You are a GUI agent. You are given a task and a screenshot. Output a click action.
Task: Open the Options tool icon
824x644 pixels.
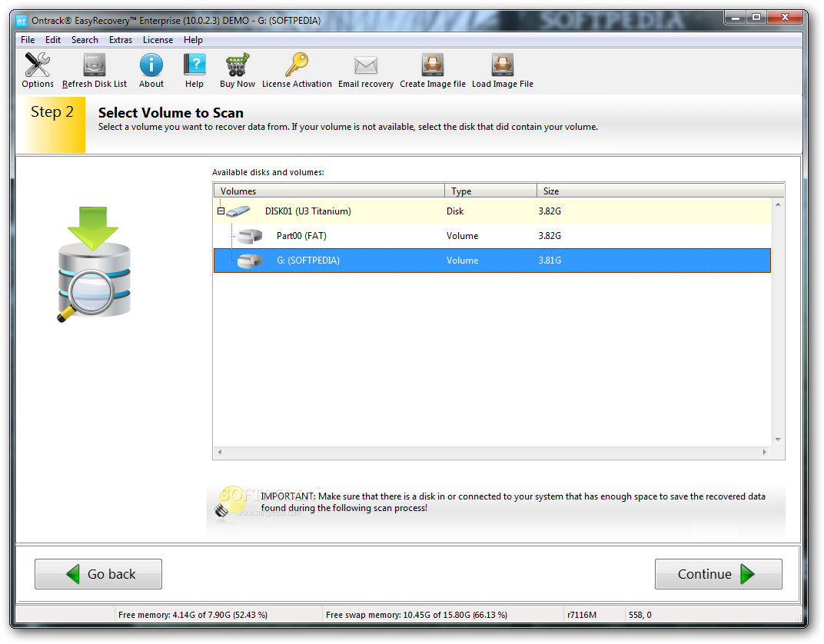(x=38, y=65)
